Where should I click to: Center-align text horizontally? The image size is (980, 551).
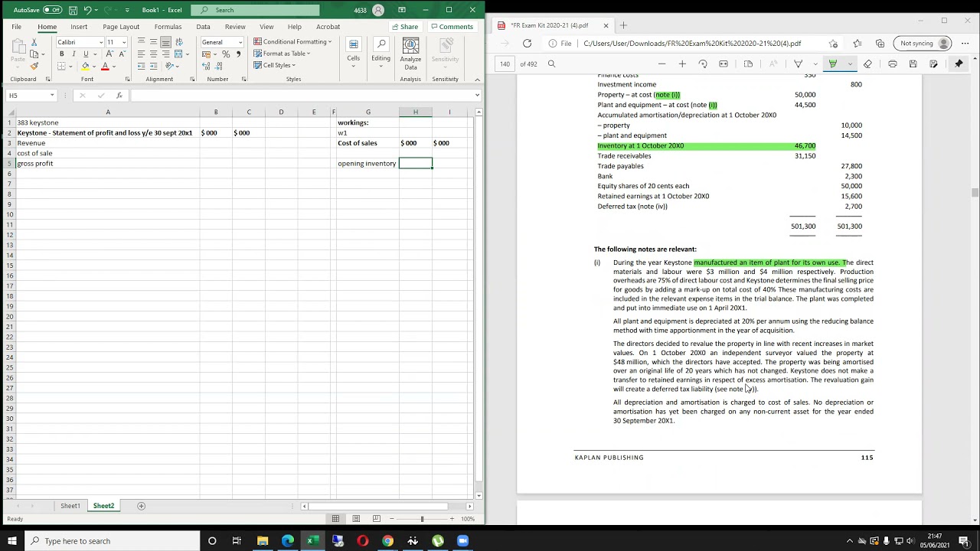[153, 54]
